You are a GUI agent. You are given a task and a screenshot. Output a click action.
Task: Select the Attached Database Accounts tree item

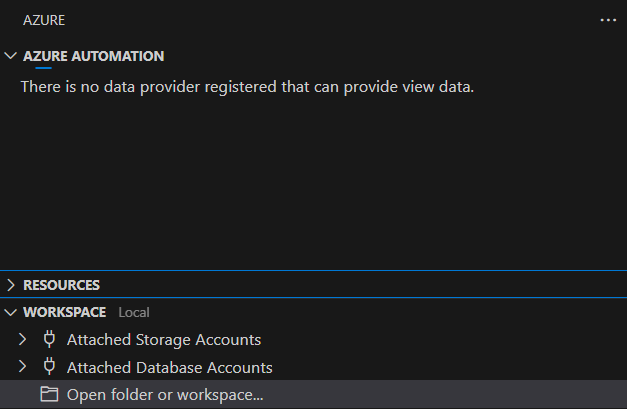pos(314,367)
